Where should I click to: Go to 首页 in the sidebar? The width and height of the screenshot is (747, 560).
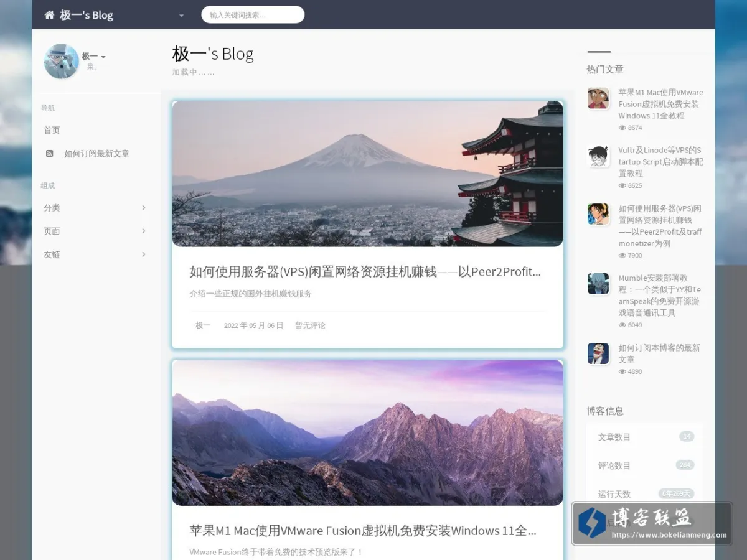[52, 130]
